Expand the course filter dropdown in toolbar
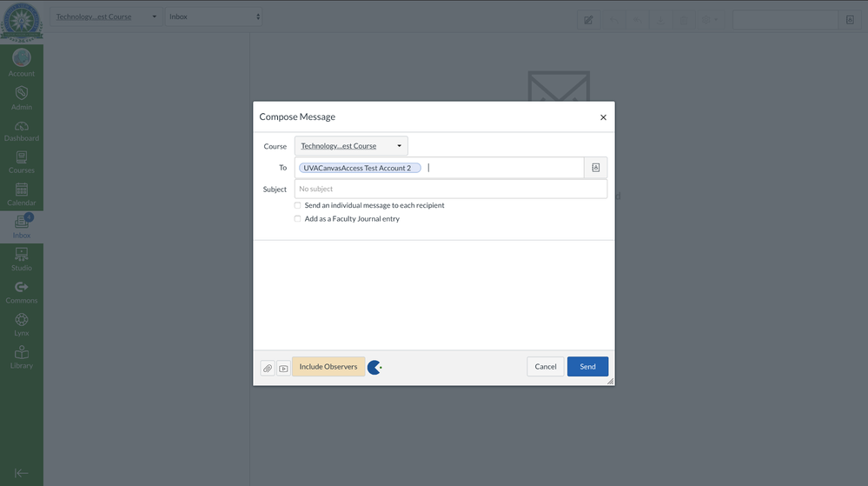 pyautogui.click(x=106, y=17)
